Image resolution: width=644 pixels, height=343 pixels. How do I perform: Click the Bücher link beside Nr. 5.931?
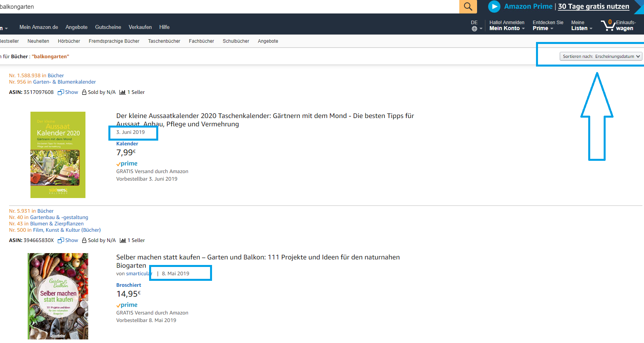pos(45,211)
